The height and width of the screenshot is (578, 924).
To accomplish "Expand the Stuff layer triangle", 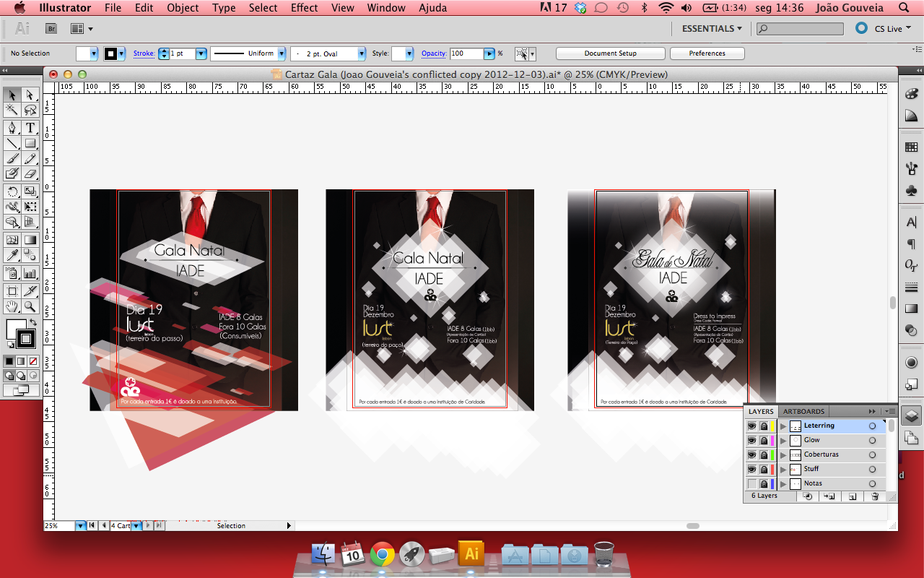I will (783, 470).
